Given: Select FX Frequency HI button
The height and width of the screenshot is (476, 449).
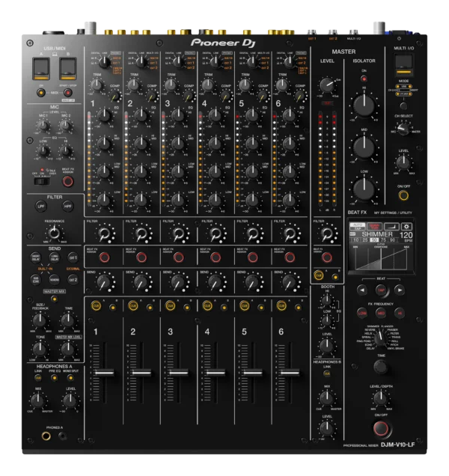Looking at the screenshot, I should coord(400,313).
